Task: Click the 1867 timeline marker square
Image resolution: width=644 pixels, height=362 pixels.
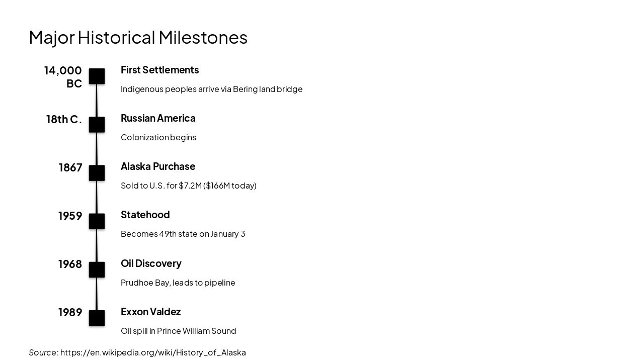Action: click(x=97, y=173)
